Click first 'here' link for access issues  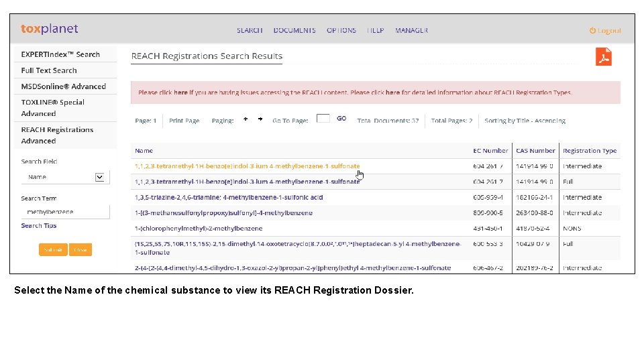click(x=180, y=93)
